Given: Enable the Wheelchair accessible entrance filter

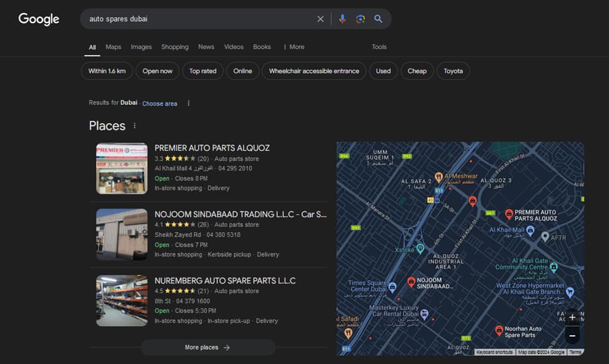Looking at the screenshot, I should 314,71.
